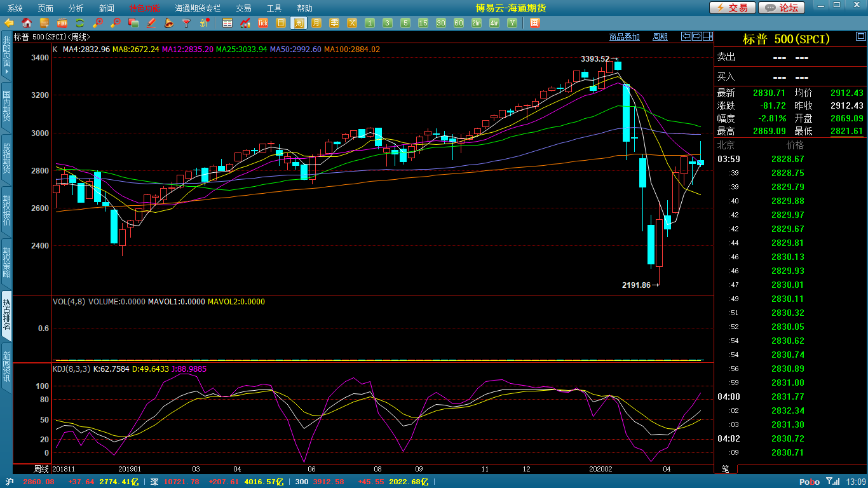Toggle the side panel layout icon

707,36
